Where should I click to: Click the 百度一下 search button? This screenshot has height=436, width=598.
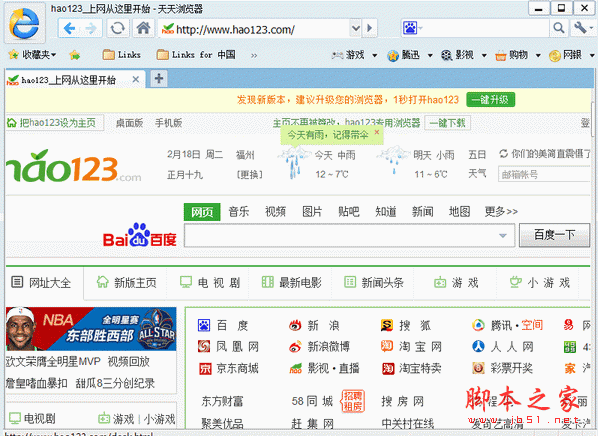(x=554, y=235)
